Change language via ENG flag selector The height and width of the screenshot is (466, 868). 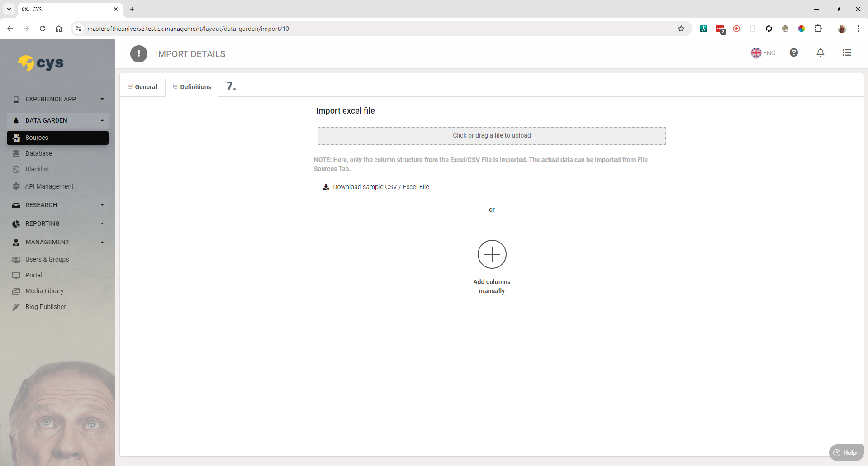763,53
